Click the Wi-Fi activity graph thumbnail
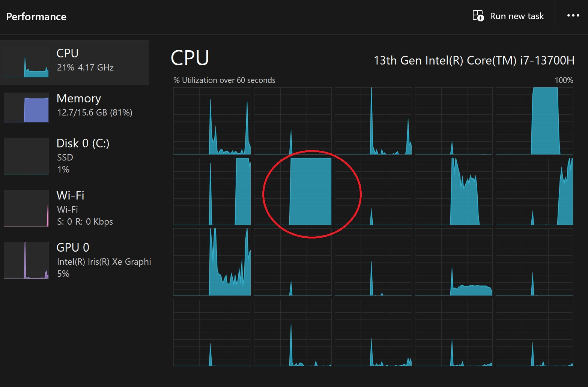 point(26,208)
